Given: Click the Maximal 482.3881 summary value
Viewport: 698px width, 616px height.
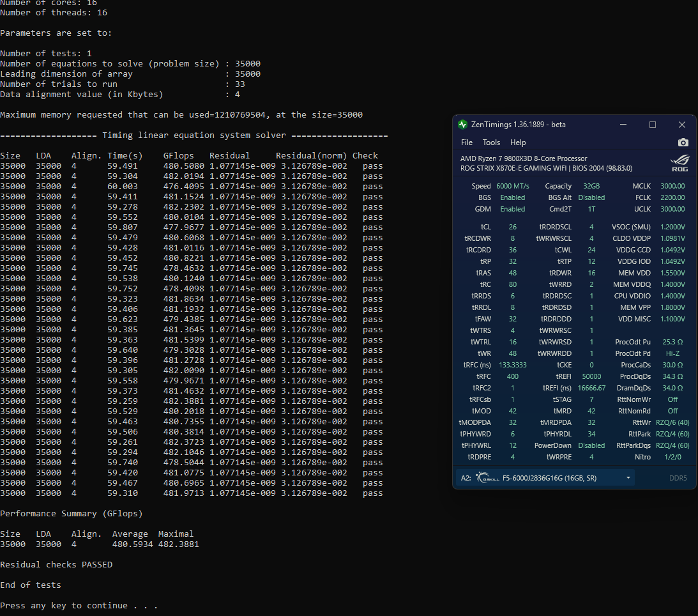Looking at the screenshot, I should 178,544.
